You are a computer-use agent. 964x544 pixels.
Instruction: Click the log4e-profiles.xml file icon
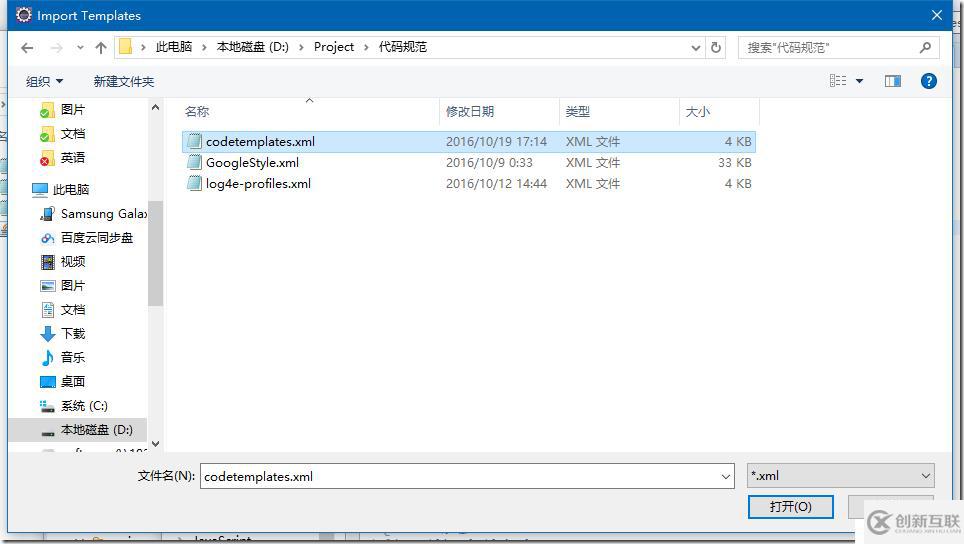tap(194, 183)
